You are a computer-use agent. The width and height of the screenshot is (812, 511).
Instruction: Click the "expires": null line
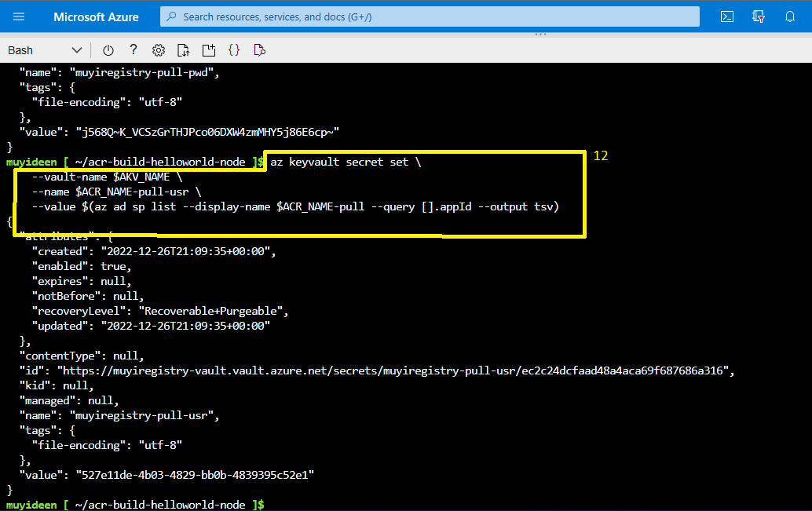pos(82,282)
